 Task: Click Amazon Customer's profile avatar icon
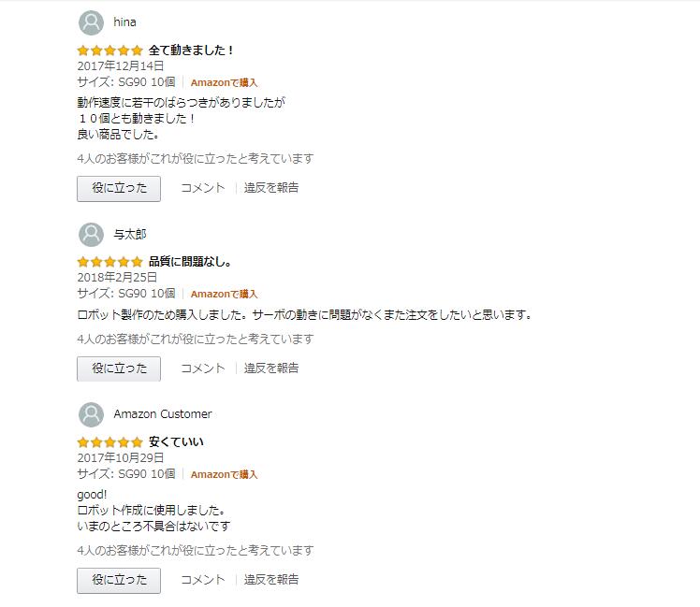(91, 414)
